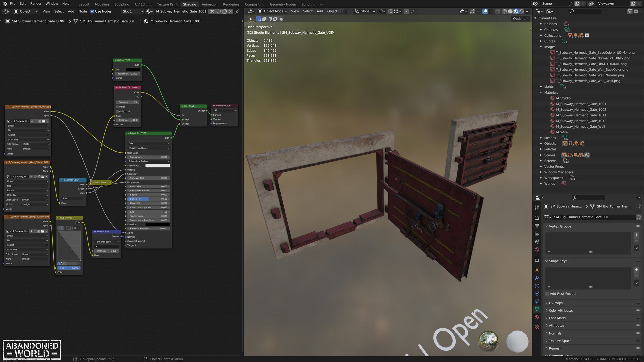Toggle viewport overlays button
Image resolution: width=644 pixels, height=362 pixels.
point(485,11)
